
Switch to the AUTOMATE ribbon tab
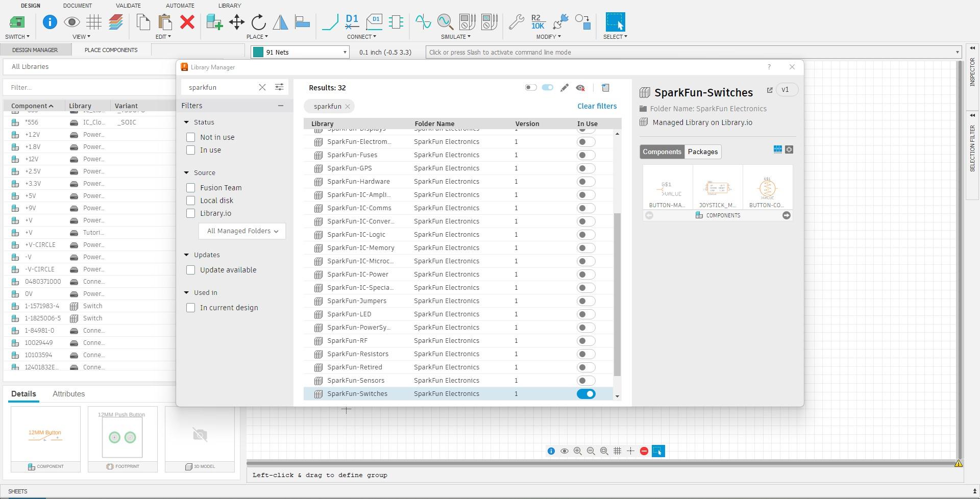point(180,6)
